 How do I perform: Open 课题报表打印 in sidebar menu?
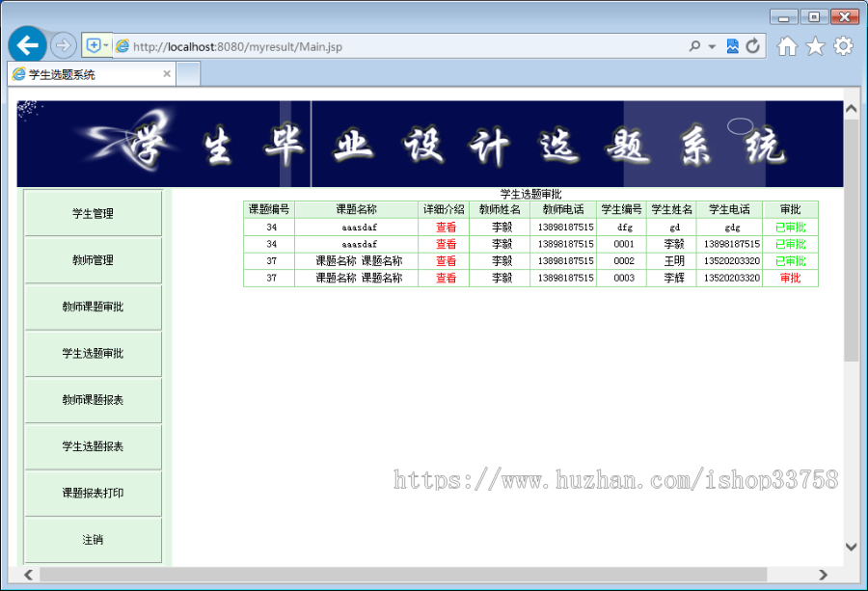click(93, 493)
